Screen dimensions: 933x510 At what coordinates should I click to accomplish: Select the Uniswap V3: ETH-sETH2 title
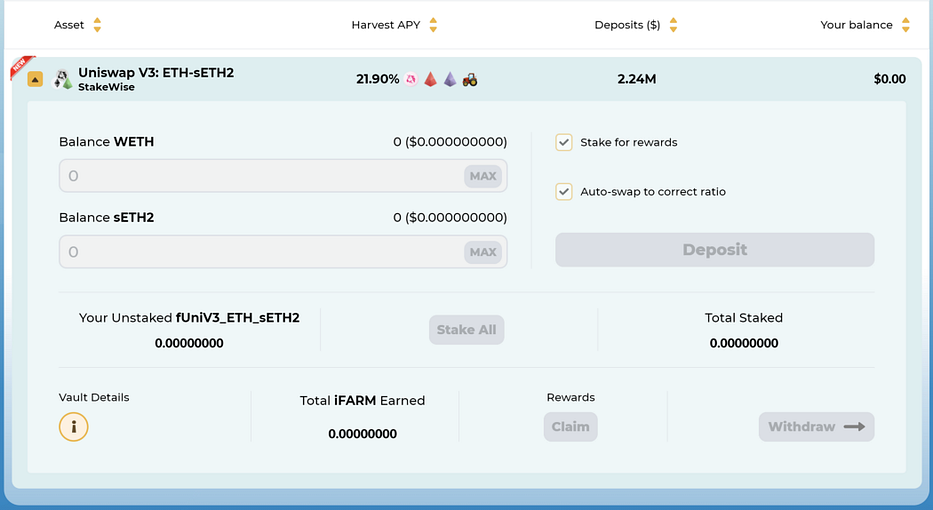tap(156, 73)
